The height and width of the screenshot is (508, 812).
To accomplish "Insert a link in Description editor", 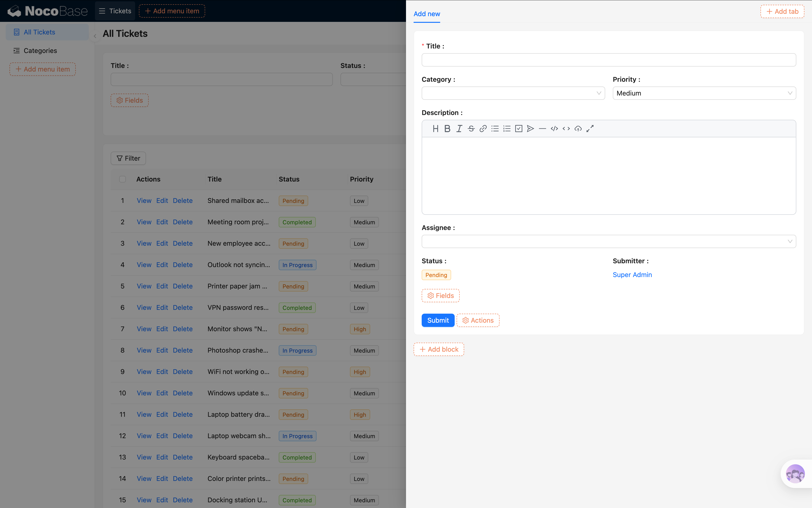I will pos(483,129).
